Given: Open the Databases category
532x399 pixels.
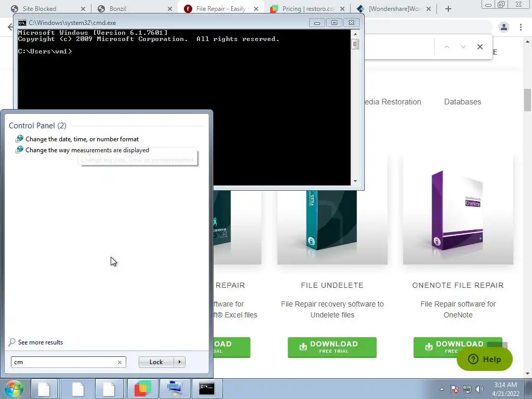Looking at the screenshot, I should [x=462, y=102].
